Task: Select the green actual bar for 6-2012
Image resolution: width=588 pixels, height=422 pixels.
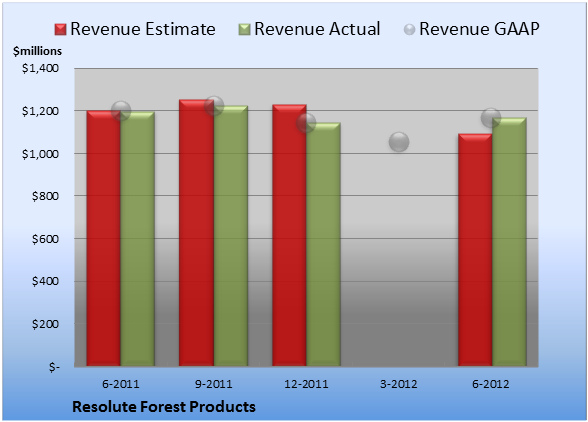Action: (509, 242)
